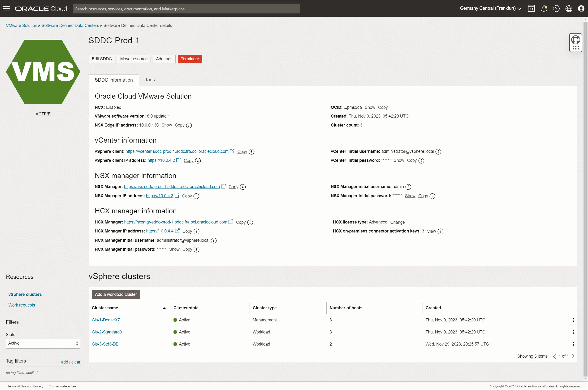The height and width of the screenshot is (390, 588).
Task: Expand Cls-1-DenseX7 cluster row menu
Action: pos(573,320)
